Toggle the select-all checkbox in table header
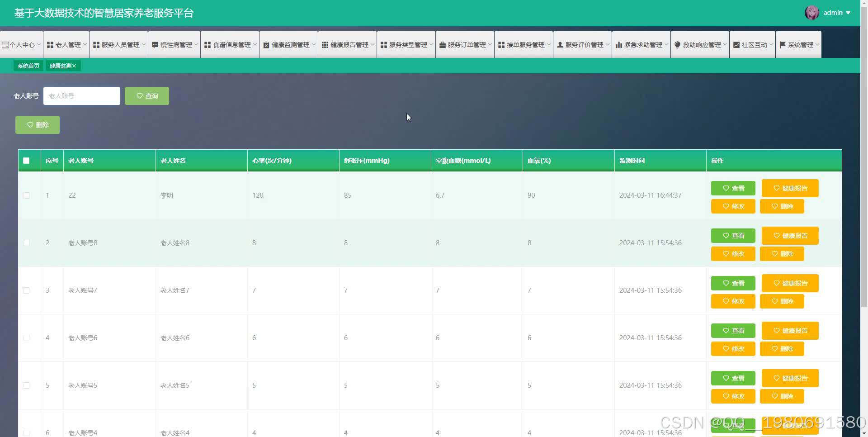This screenshot has height=437, width=868. pyautogui.click(x=26, y=161)
